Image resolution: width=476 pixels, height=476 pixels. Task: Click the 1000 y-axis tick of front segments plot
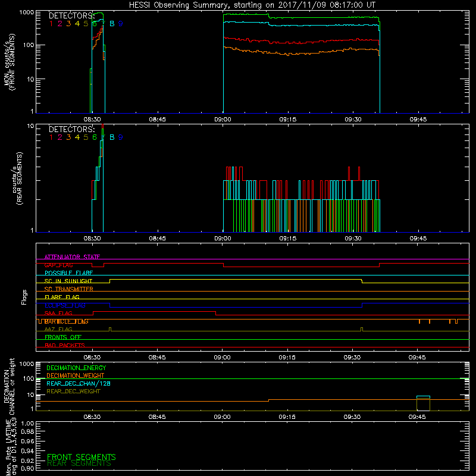(27, 12)
